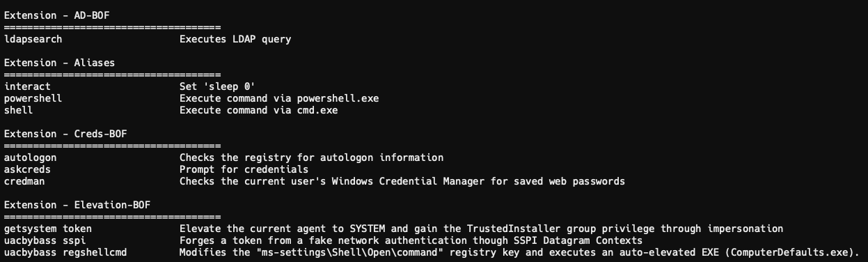
Task: Click the interact command name
Action: coord(28,86)
